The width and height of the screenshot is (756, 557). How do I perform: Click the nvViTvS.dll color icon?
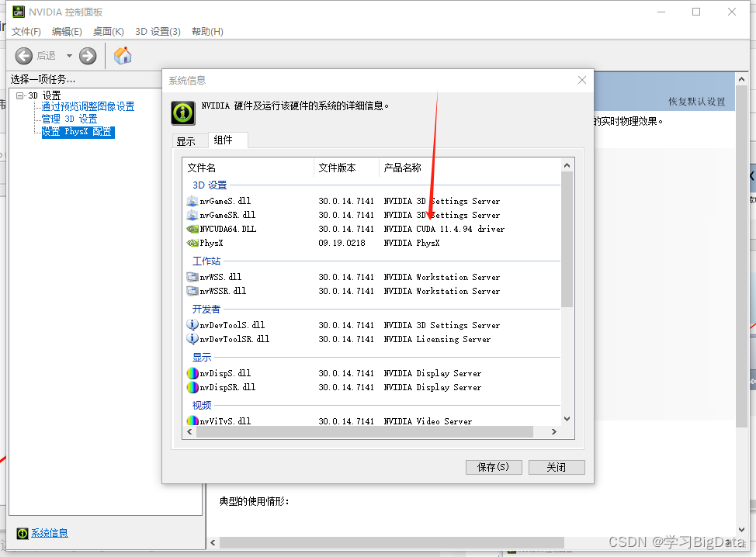point(192,420)
